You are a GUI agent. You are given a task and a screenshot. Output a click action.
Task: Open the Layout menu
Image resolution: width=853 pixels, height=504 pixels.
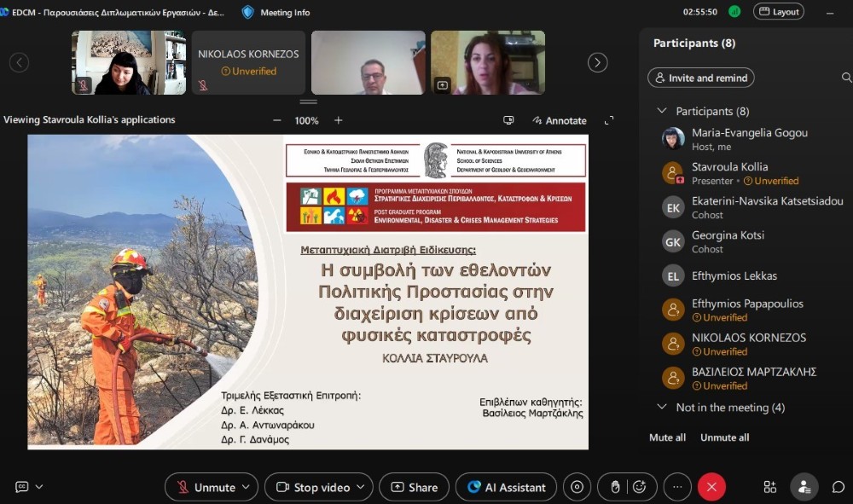click(x=776, y=12)
